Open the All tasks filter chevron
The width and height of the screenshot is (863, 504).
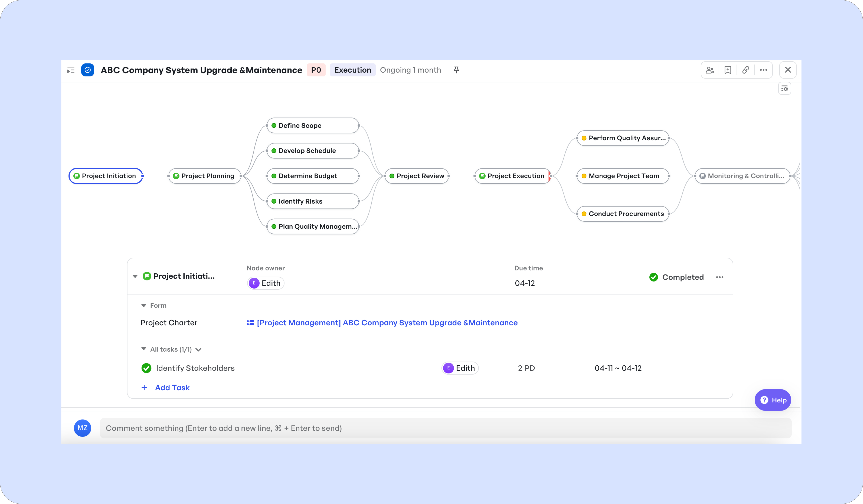pos(198,350)
